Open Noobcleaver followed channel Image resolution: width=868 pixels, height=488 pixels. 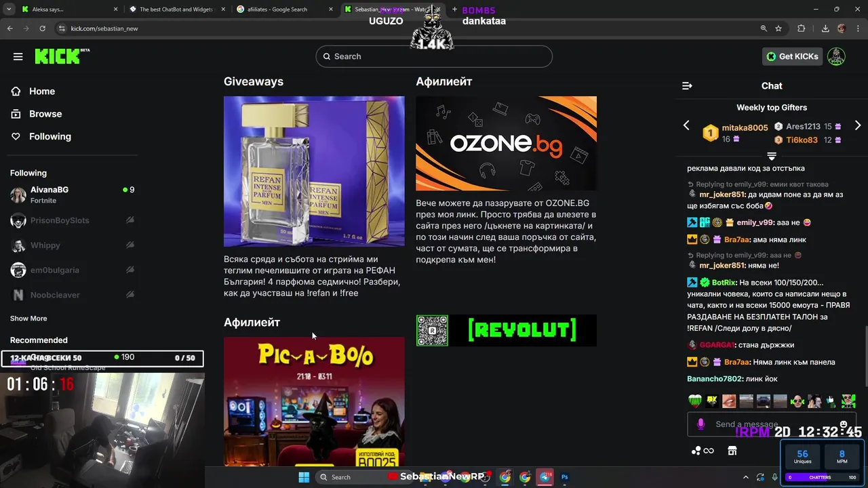click(72, 295)
